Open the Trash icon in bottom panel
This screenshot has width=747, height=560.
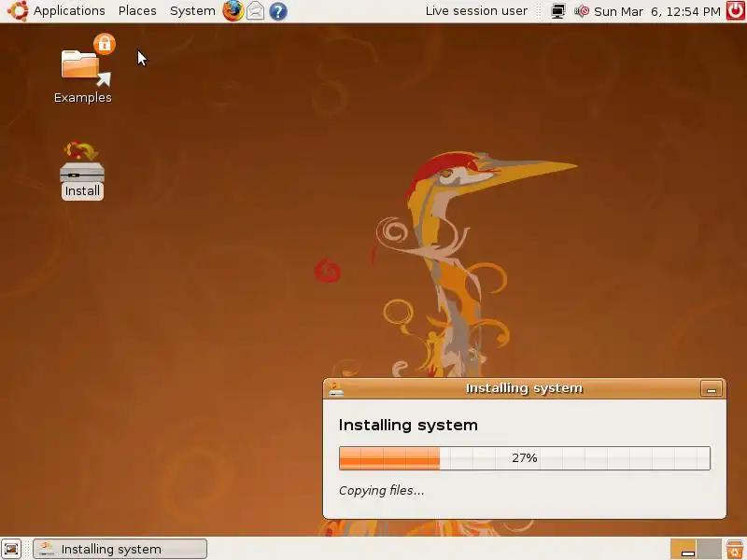(x=735, y=549)
